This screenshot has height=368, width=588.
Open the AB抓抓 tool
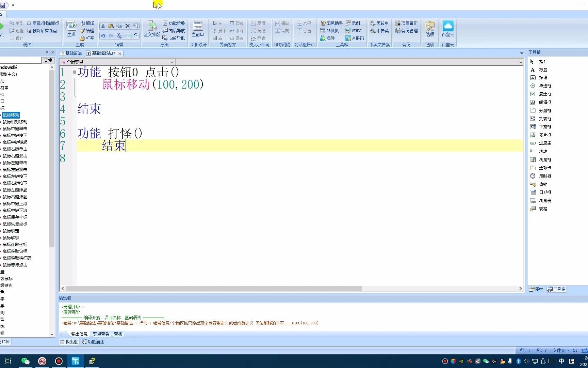pos(329,31)
